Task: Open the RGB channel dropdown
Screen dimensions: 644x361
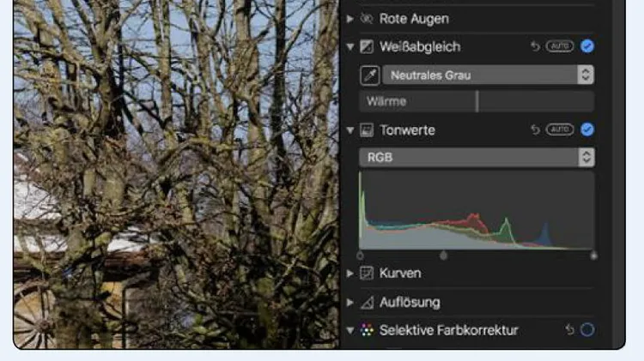Action: pyautogui.click(x=477, y=158)
